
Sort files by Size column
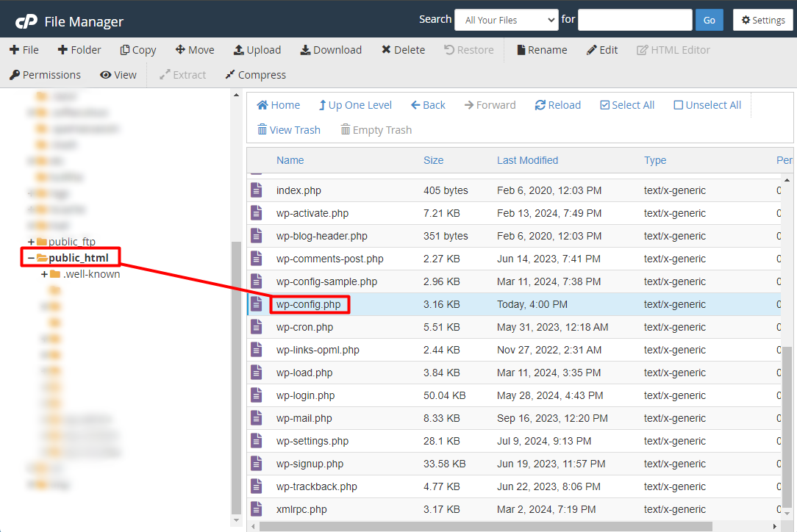[x=434, y=161]
